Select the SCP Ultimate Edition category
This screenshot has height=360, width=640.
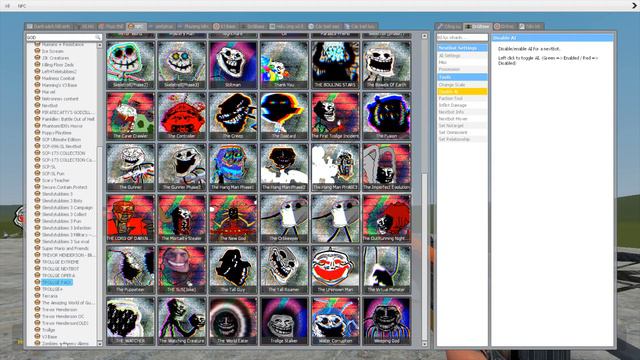pos(61,140)
